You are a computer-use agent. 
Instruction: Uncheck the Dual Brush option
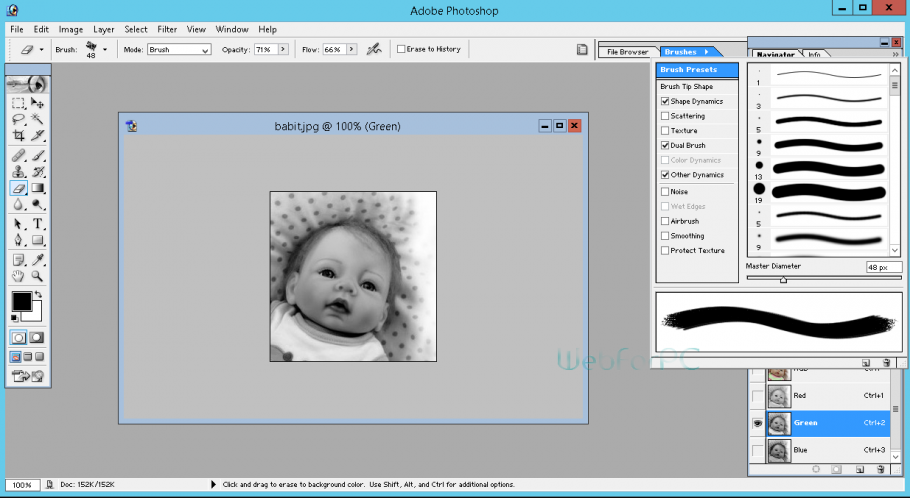[x=665, y=145]
